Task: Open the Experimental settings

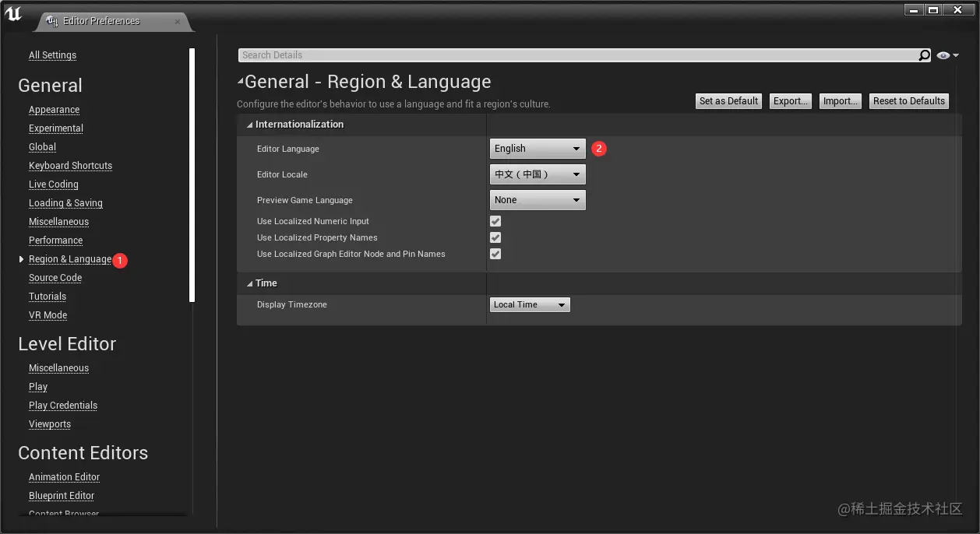Action: [56, 128]
